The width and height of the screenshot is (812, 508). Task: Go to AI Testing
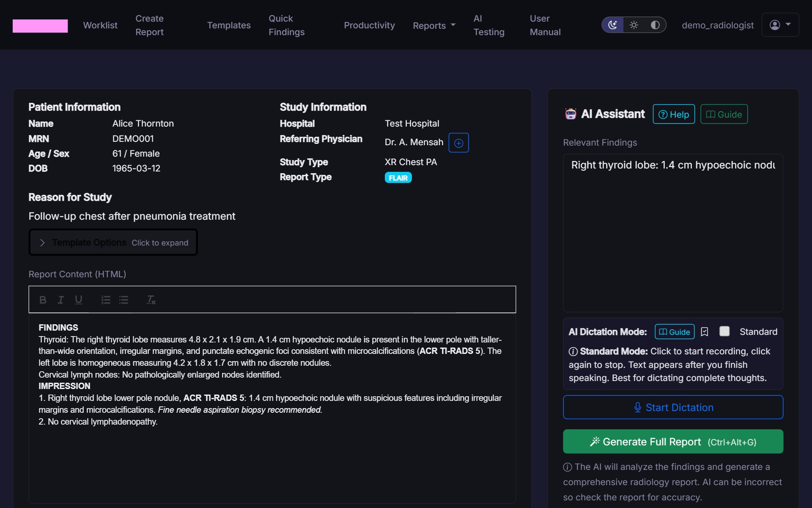coord(489,25)
